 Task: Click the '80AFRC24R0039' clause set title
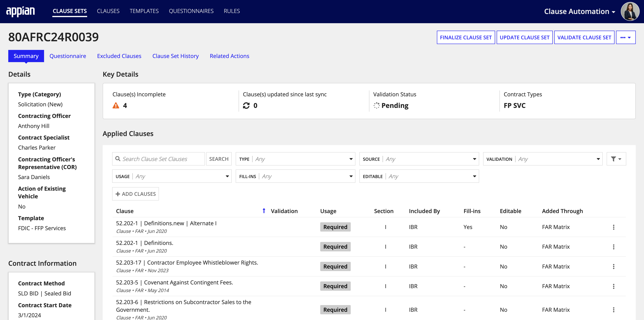tap(54, 37)
